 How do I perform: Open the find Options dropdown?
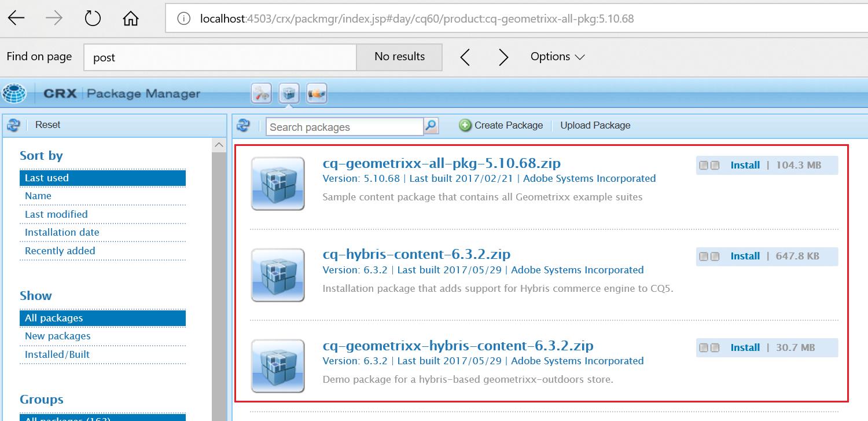[558, 57]
